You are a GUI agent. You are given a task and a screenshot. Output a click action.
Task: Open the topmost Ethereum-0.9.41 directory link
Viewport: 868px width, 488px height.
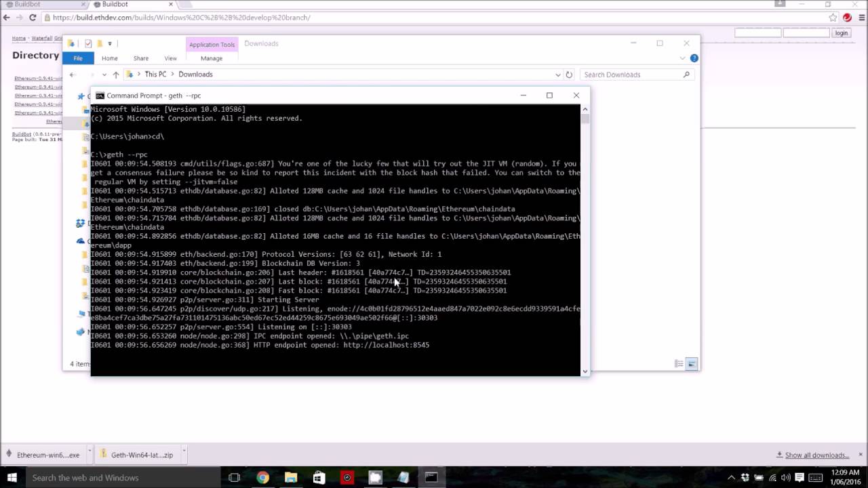(38, 78)
